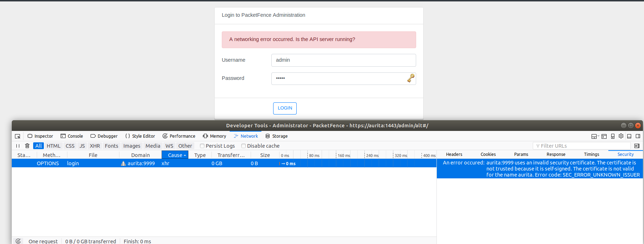Filter requests by XHR
This screenshot has width=644, height=244.
click(95, 146)
